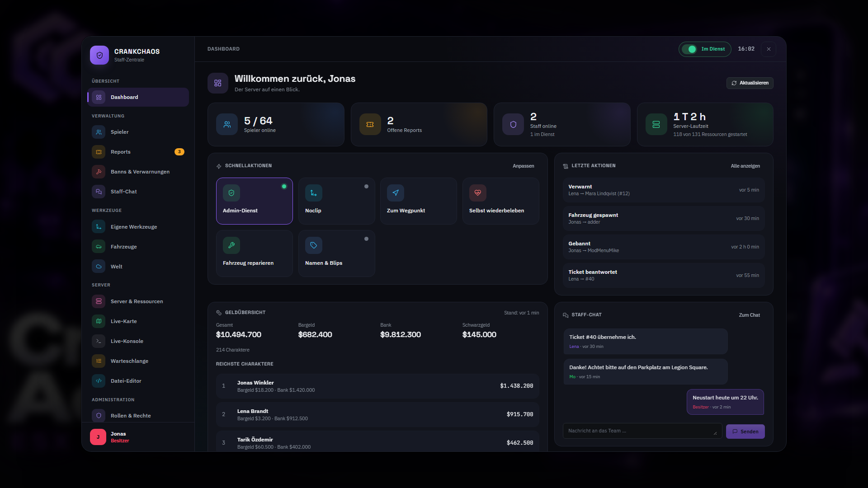868x488 pixels.
Task: Click the Banns & Verwarnungen hammer icon
Action: 99,172
